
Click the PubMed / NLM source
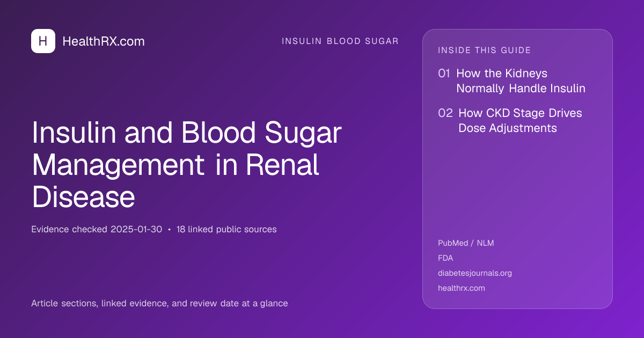click(466, 243)
